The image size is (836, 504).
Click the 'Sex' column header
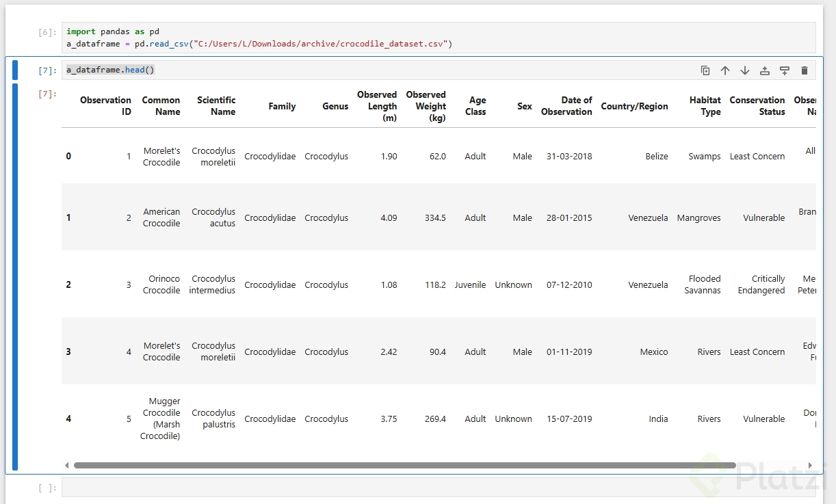(x=525, y=106)
